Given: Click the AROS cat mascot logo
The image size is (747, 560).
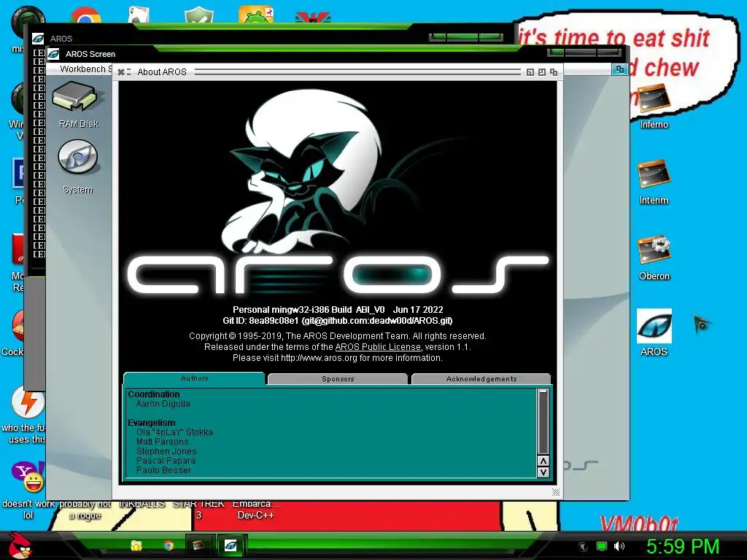Looking at the screenshot, I should 305,171.
